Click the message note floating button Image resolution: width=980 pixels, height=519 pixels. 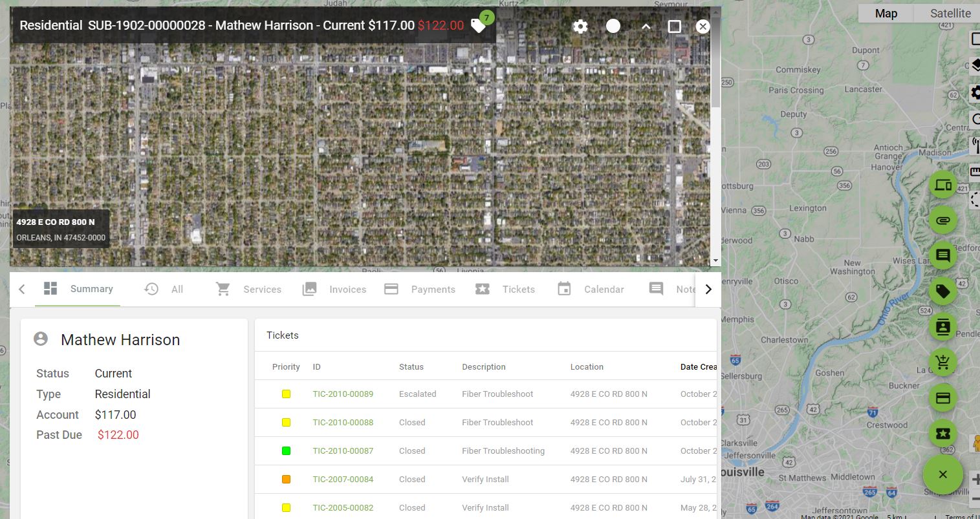click(943, 255)
